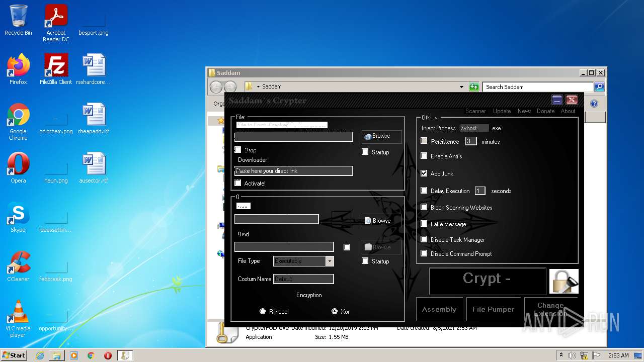The height and width of the screenshot is (362, 644).
Task: Open Recycle Bin on desktop
Action: click(x=18, y=21)
